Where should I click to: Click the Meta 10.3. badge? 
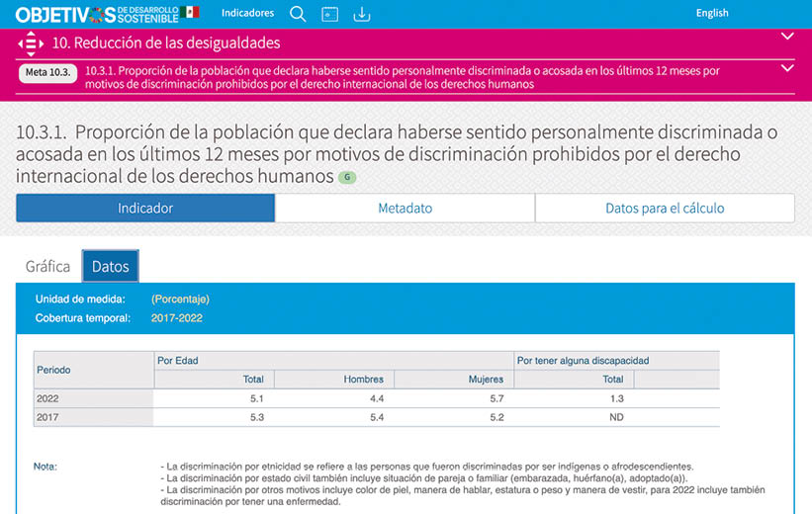pos(48,73)
